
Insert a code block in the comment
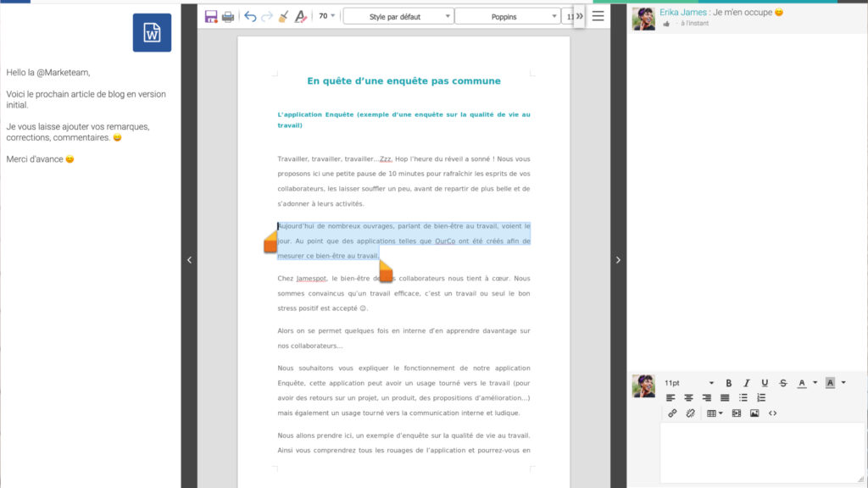tap(771, 413)
